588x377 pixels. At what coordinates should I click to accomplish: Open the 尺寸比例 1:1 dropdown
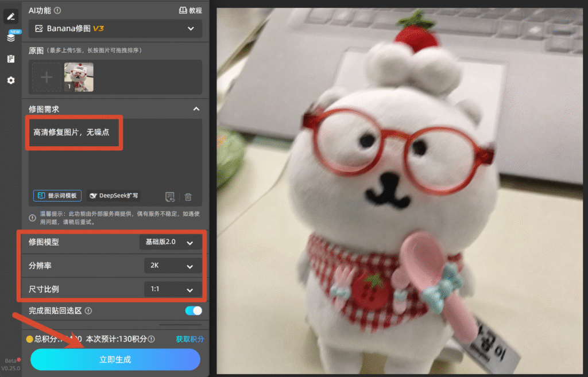(x=173, y=289)
